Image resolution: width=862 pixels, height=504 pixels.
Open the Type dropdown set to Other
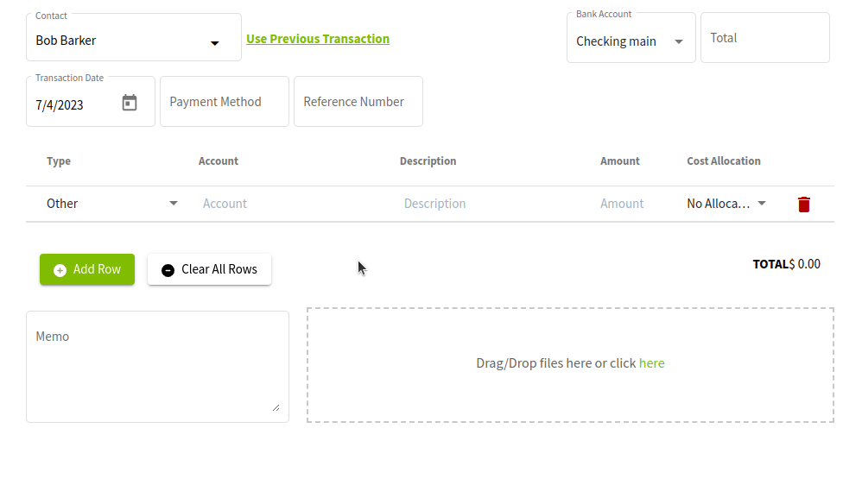pyautogui.click(x=173, y=204)
